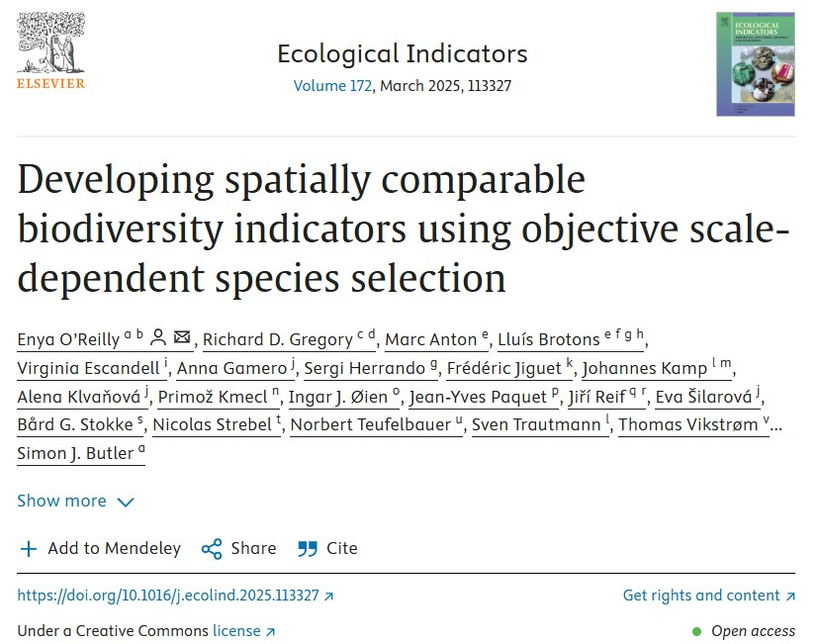This screenshot has height=644, width=818.
Task: Click the Share network icon
Action: point(211,548)
